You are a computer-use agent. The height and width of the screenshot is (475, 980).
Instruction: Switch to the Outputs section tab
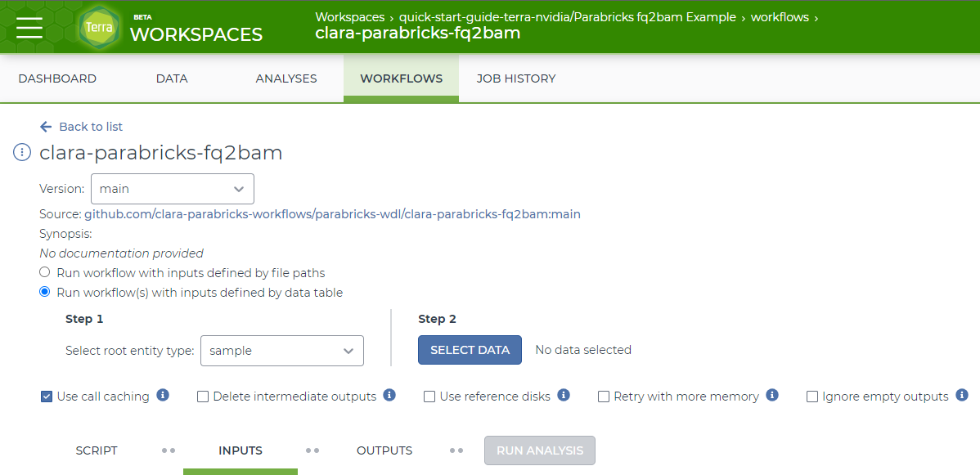click(x=384, y=450)
